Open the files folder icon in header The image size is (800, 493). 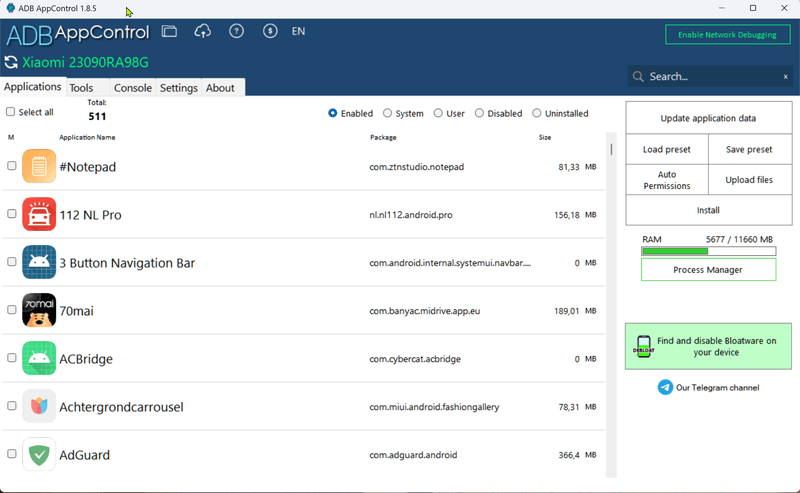(x=169, y=32)
